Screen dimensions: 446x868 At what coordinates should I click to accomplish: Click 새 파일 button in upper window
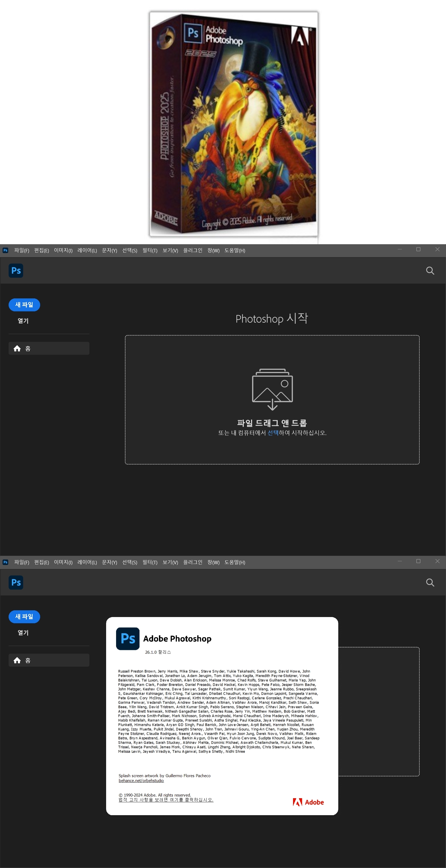pos(24,305)
